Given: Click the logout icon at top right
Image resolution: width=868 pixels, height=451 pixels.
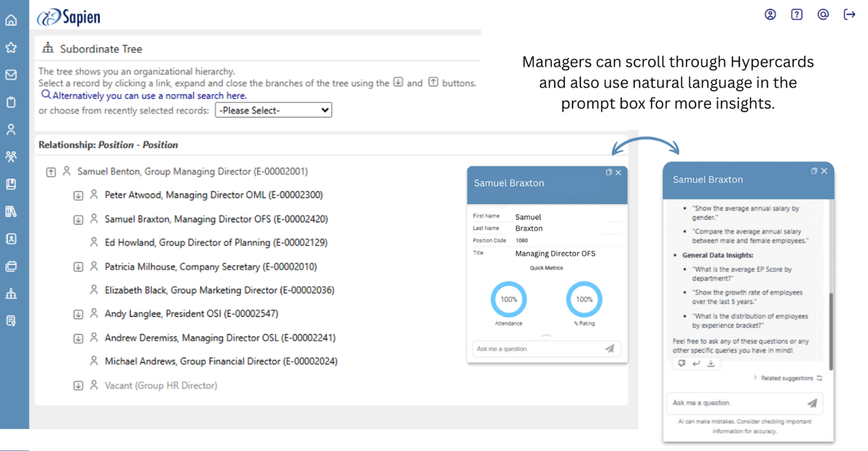Looking at the screenshot, I should coord(850,15).
